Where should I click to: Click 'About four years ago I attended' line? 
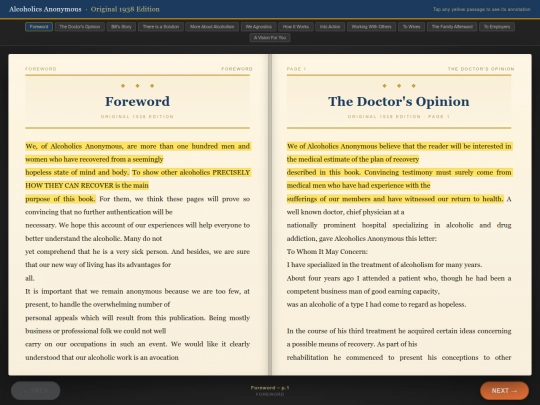[x=399, y=278]
